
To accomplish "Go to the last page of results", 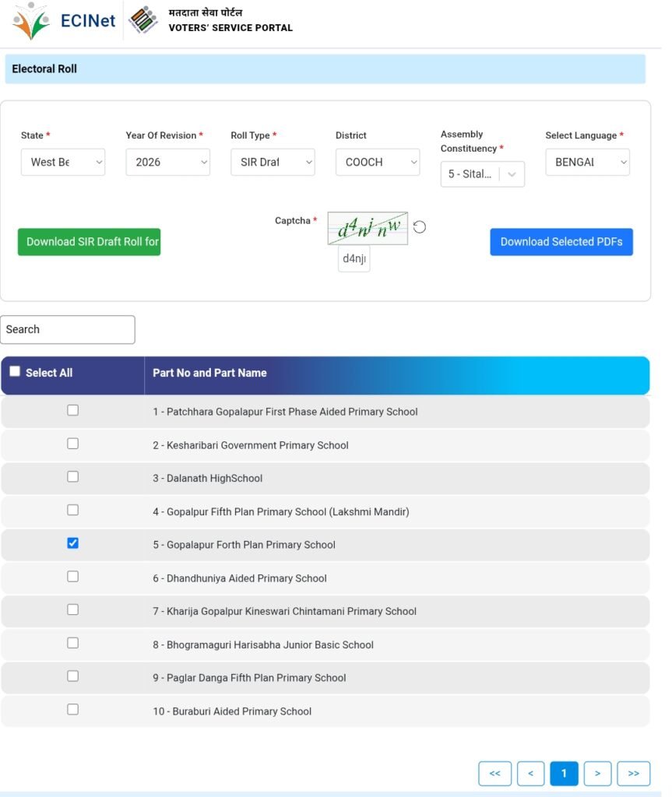I will [633, 773].
